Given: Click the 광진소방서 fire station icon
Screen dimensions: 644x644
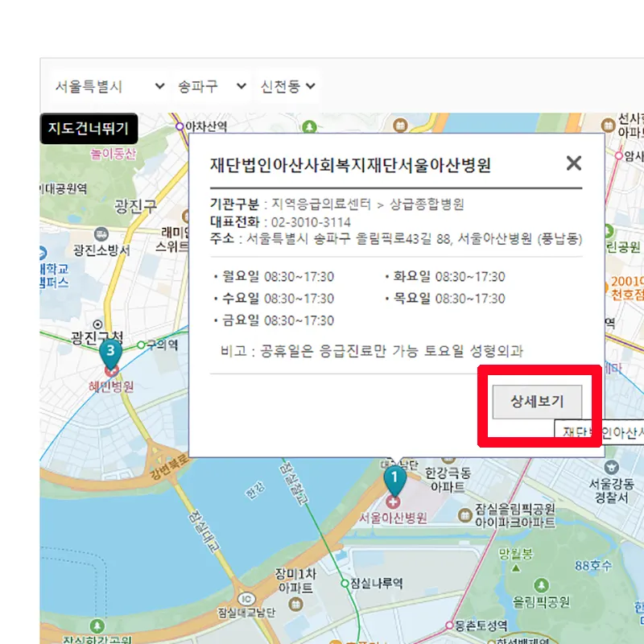Looking at the screenshot, I should coord(101,234).
